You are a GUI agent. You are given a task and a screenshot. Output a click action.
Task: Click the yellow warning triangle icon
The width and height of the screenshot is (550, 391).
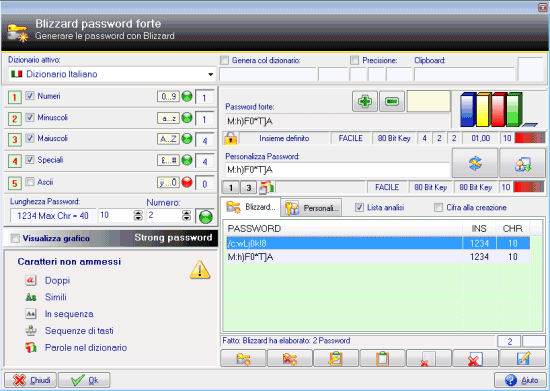(x=200, y=270)
